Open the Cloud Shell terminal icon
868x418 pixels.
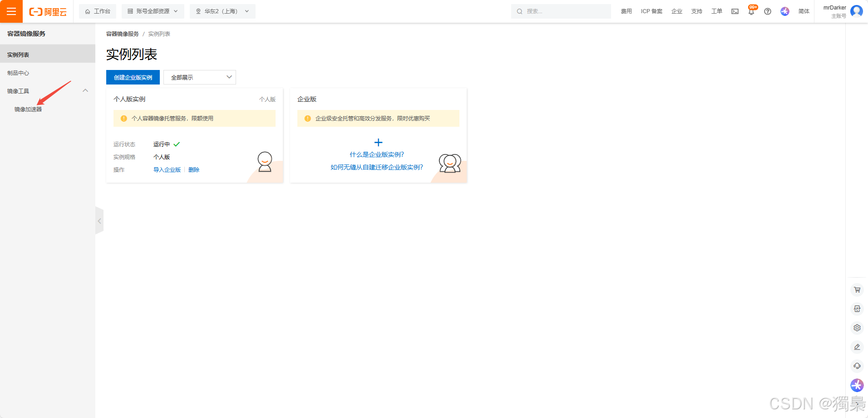[x=735, y=11]
